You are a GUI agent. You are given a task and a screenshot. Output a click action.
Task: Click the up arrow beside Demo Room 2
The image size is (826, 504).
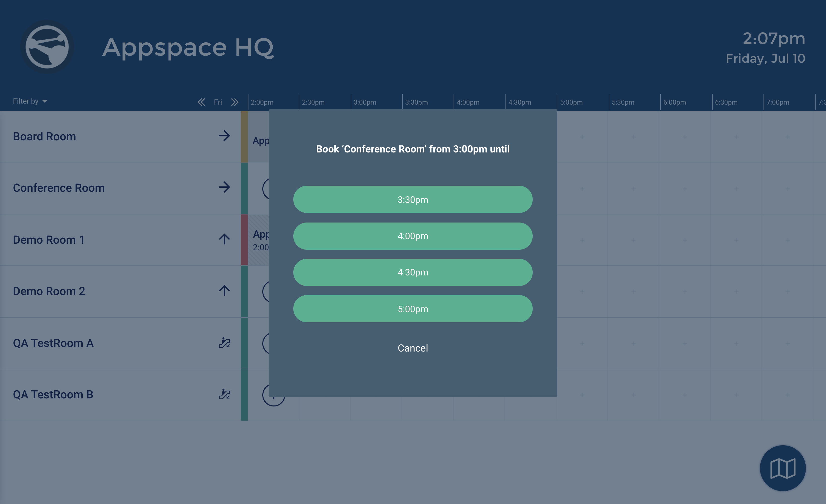tap(224, 290)
